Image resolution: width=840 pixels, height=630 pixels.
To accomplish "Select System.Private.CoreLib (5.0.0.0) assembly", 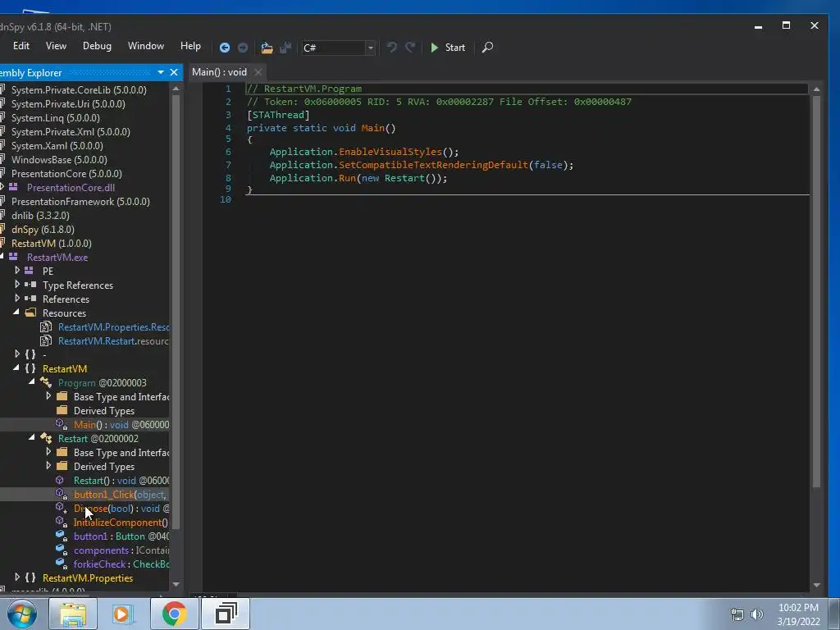I will 79,90.
